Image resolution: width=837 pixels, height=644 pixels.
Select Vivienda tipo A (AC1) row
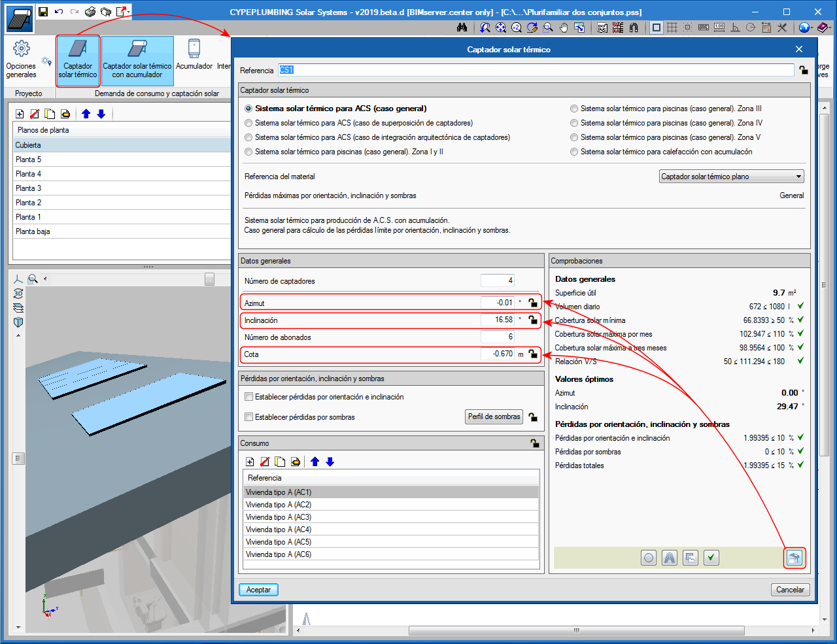pyautogui.click(x=391, y=492)
